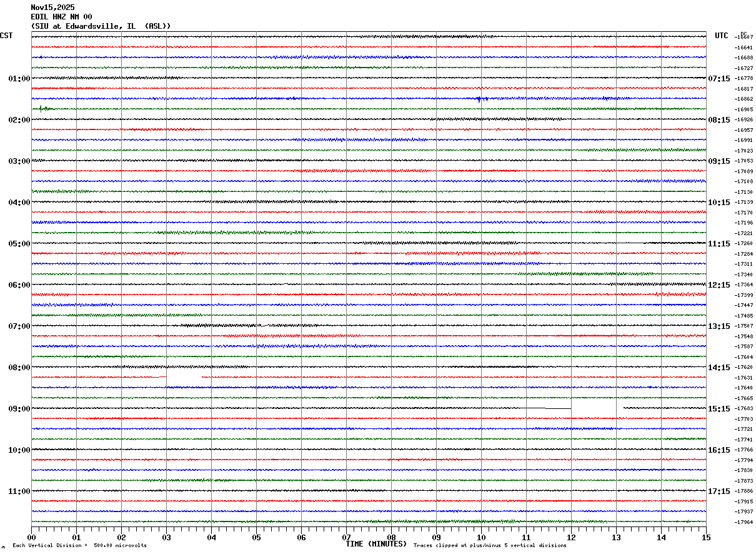Click the DC offset value "-17023"
Viewport: 756px width, 554px height.
[744, 151]
